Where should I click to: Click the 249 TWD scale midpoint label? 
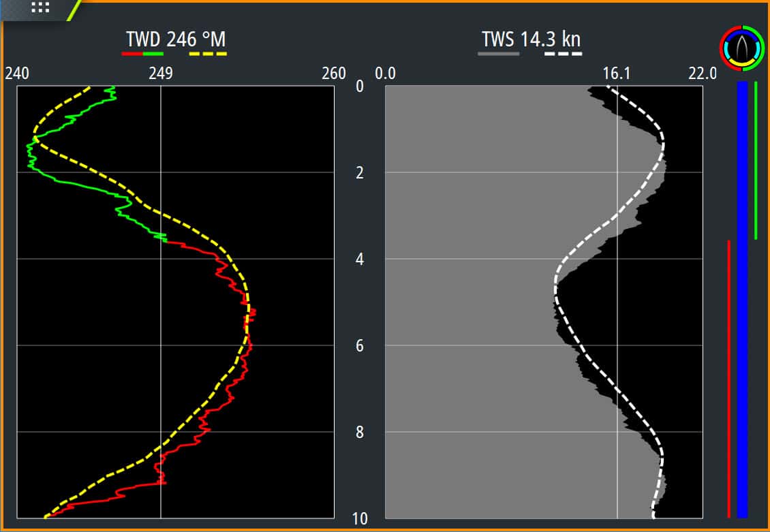(x=160, y=74)
